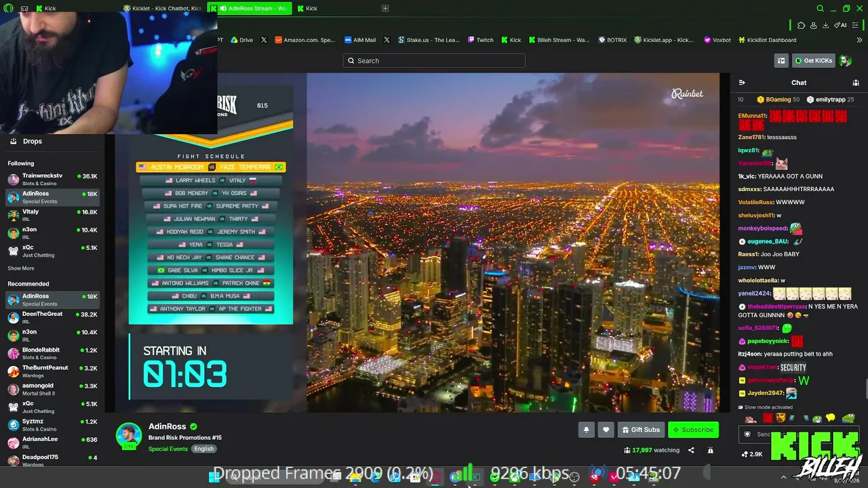
Task: Show more bookmarks overflow chevron
Action: (x=860, y=40)
